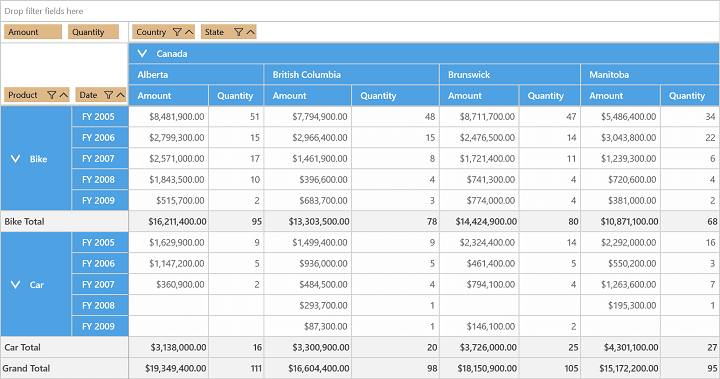Toggle sort arrow on Date field
Image resolution: width=720 pixels, height=379 pixels.
point(120,95)
